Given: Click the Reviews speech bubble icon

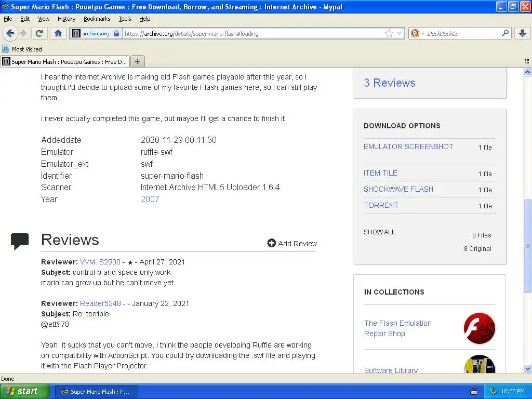Looking at the screenshot, I should coord(20,241).
